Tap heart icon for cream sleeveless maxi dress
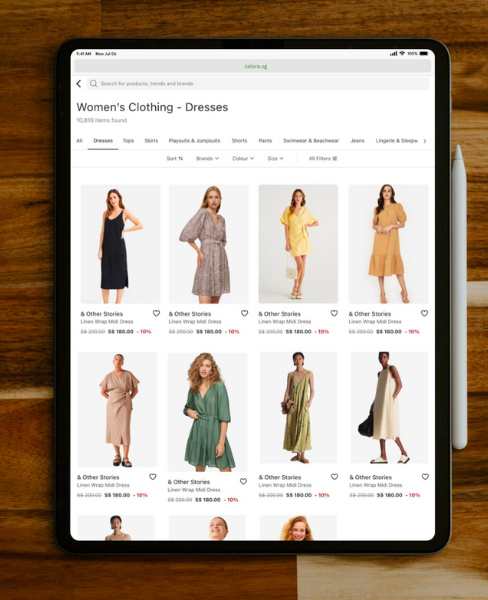Image resolution: width=488 pixels, height=600 pixels. point(425,477)
